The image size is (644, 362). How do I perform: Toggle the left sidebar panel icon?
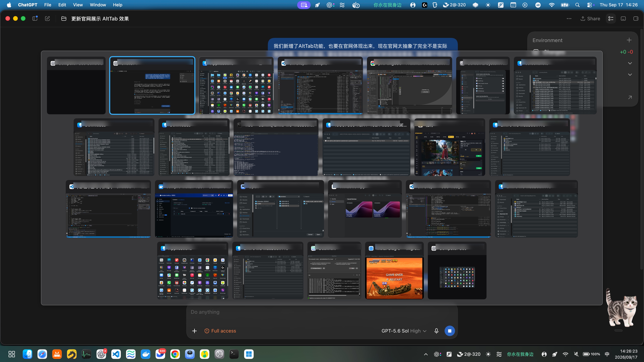pos(35,18)
